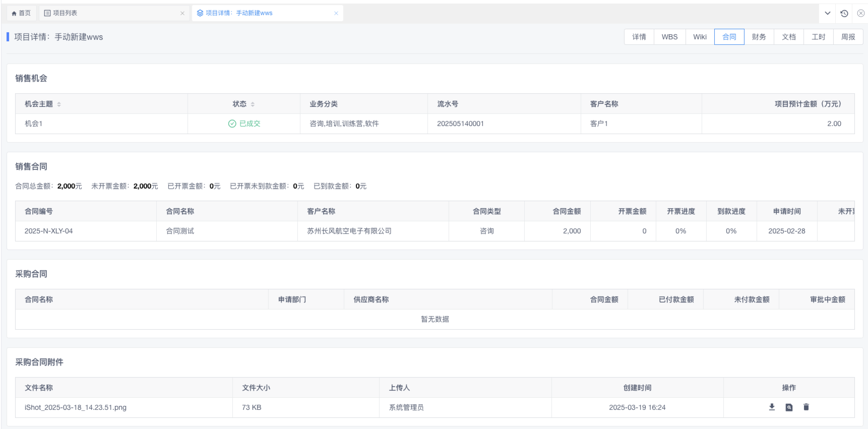Switch to the 项目列表 tab
This screenshot has height=429, width=868.
point(65,13)
